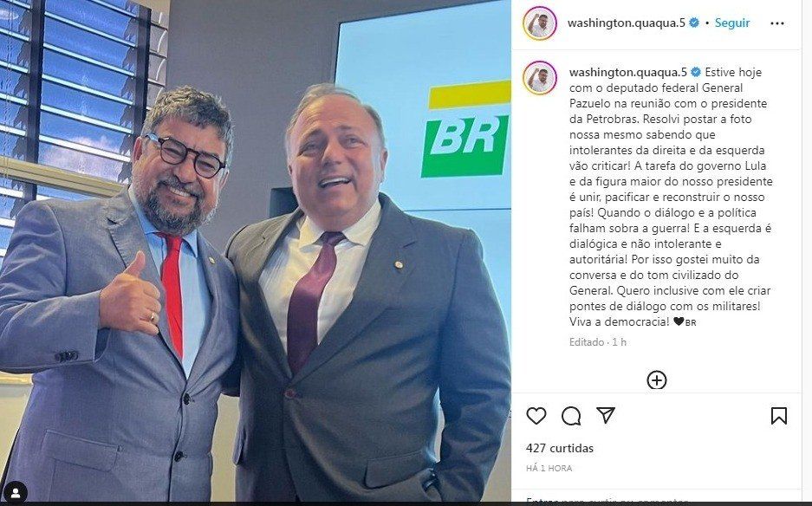Click verified badge beside header username
The width and height of the screenshot is (812, 506).
(694, 23)
